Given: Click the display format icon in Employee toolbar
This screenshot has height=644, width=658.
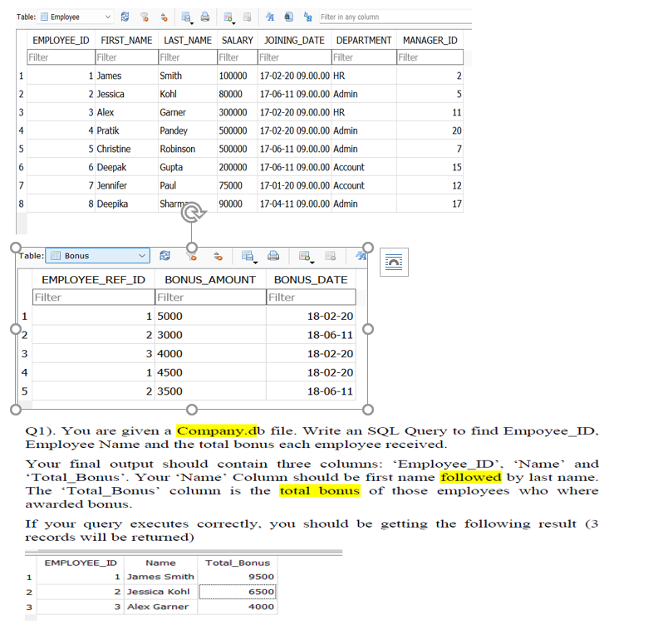Looking at the screenshot, I should pyautogui.click(x=288, y=17).
